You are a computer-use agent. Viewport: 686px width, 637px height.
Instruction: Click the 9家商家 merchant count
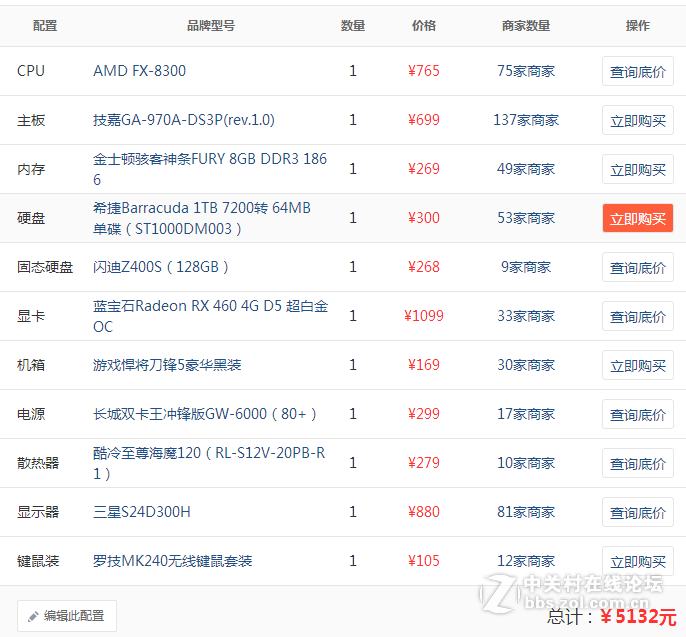(526, 267)
